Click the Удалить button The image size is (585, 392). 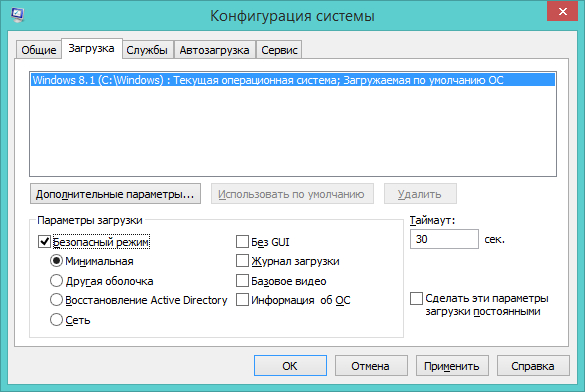click(x=420, y=194)
